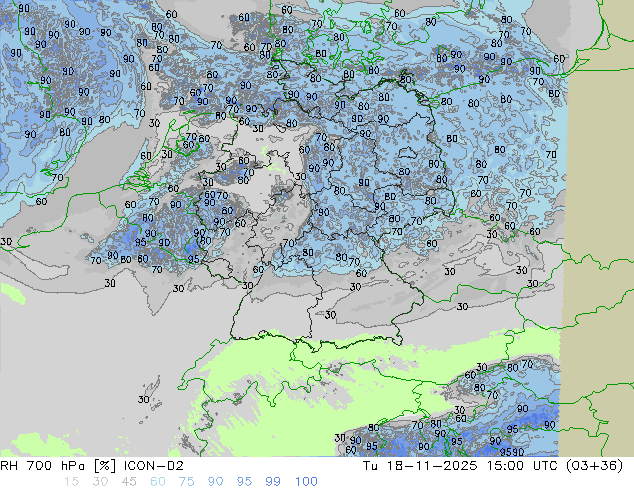Select the 'ICON-D2' model name label

[154, 466]
